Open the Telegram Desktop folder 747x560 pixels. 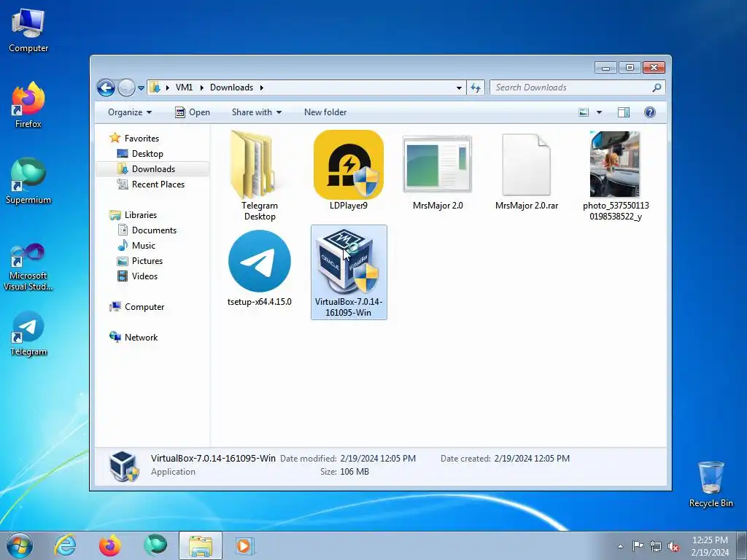[259, 175]
